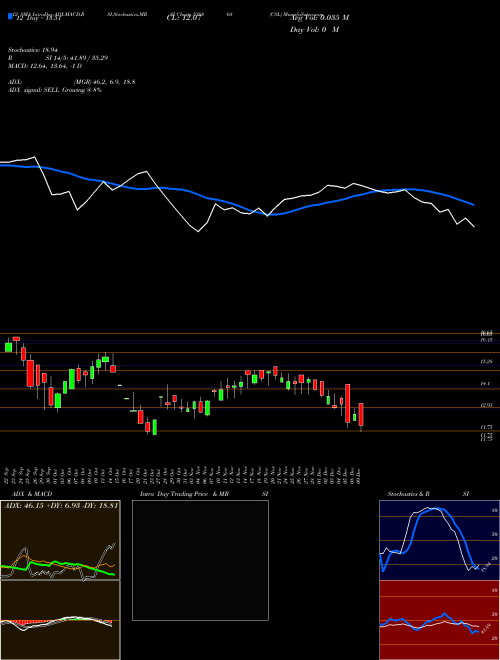The width and height of the screenshot is (500, 660).
Task: Click the 'Stochastics: 18.94' reading
Action: (33, 50)
